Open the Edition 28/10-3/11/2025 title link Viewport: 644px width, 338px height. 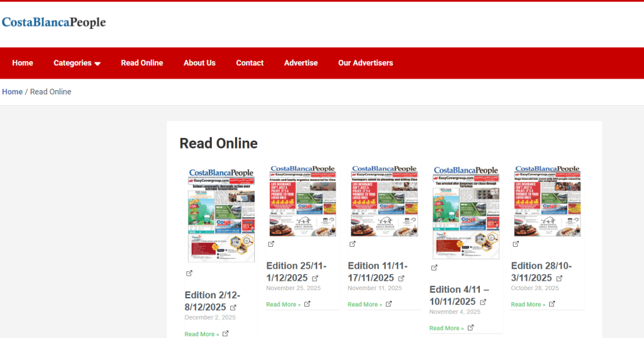541,272
